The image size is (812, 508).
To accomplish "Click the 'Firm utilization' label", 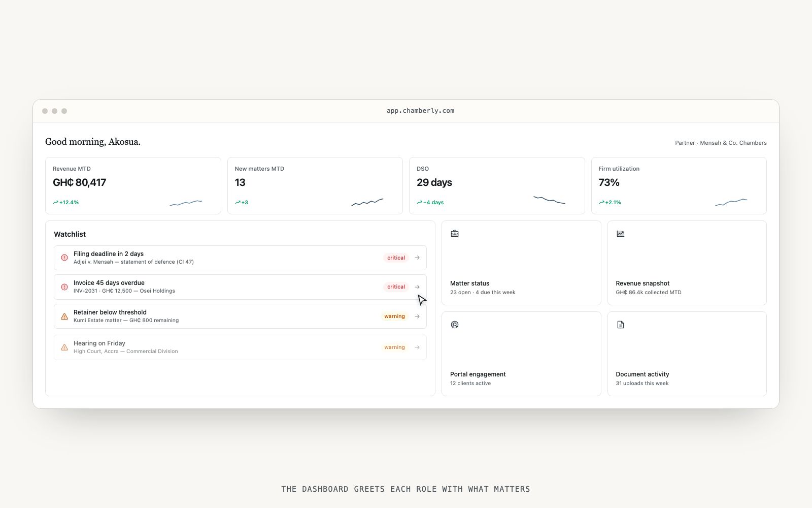I will pos(619,169).
